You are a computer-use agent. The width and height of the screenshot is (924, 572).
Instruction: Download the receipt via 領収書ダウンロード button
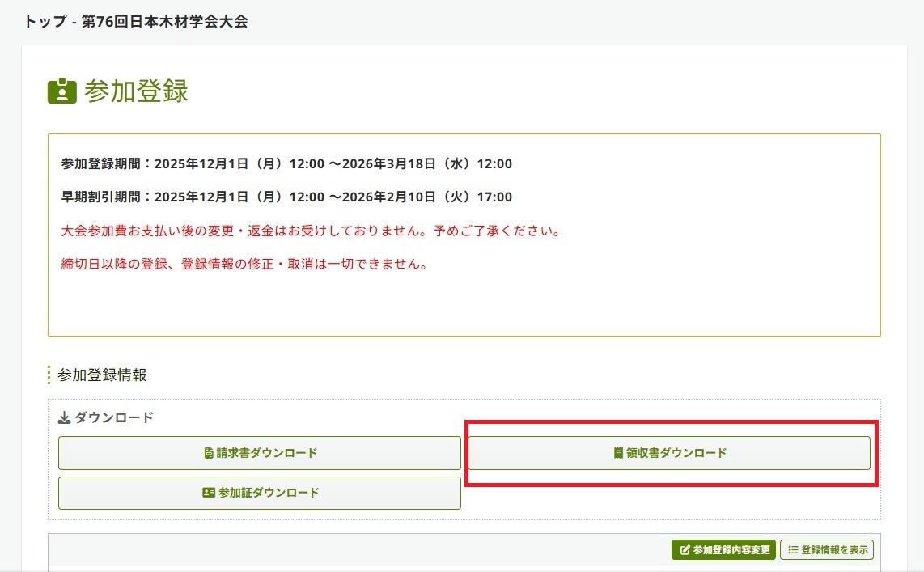pos(669,453)
